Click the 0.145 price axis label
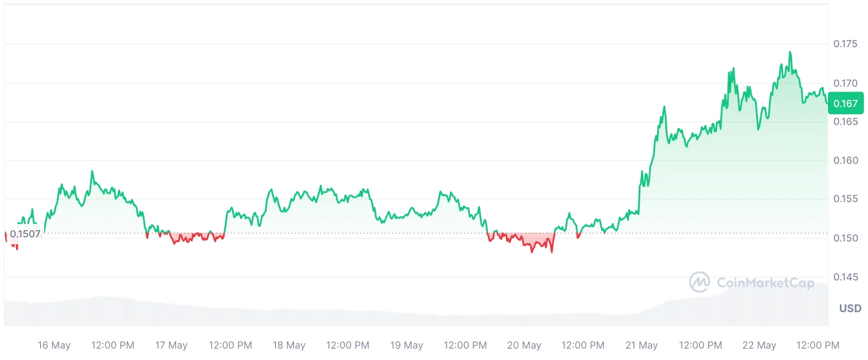This screenshot has height=360, width=868. [845, 277]
